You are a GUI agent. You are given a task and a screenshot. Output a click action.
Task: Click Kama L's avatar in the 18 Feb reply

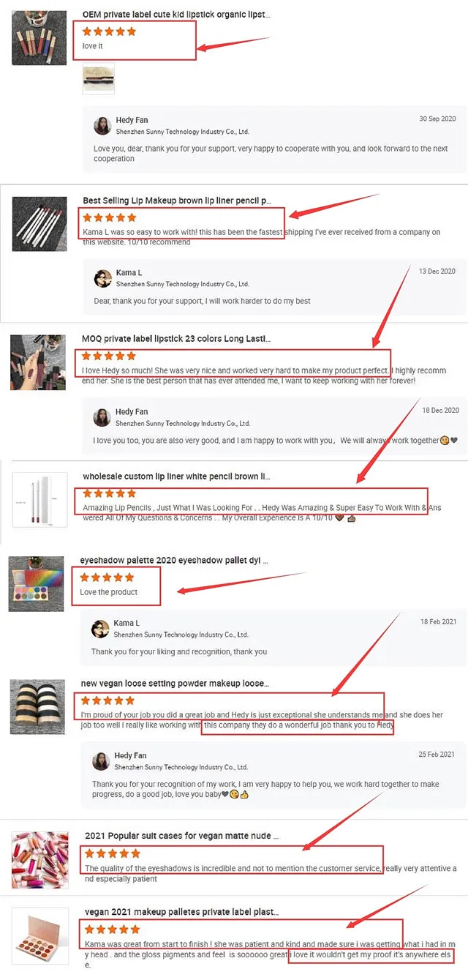tap(100, 629)
